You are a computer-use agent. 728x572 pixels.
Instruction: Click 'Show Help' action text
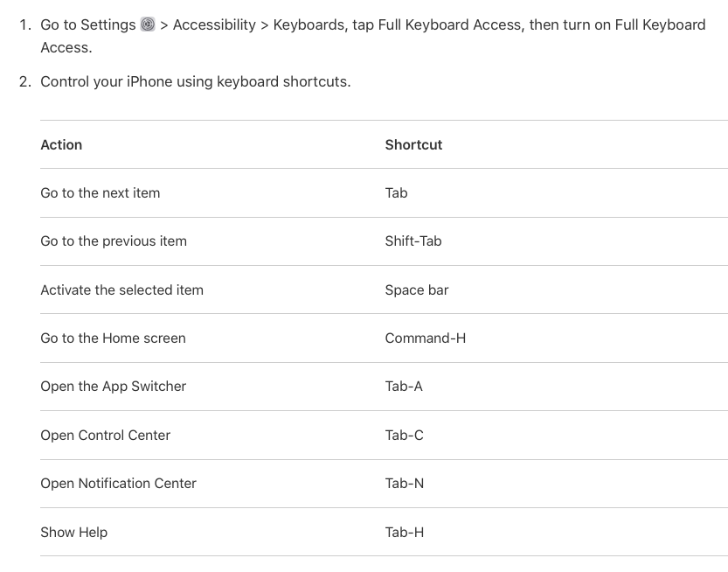(73, 532)
